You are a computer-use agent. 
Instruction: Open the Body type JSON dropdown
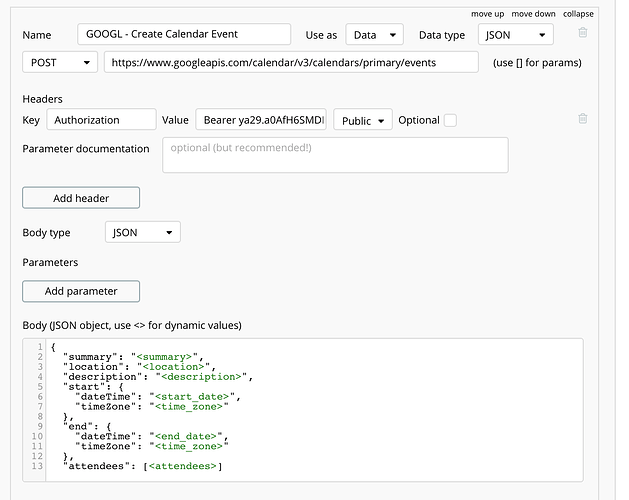point(142,232)
